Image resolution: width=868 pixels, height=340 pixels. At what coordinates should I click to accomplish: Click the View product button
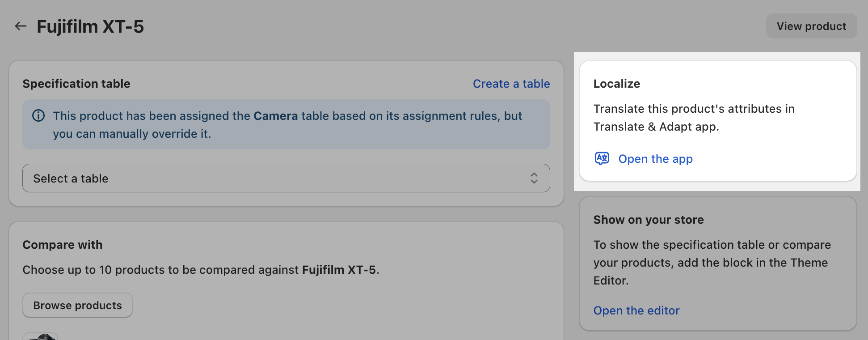(811, 26)
